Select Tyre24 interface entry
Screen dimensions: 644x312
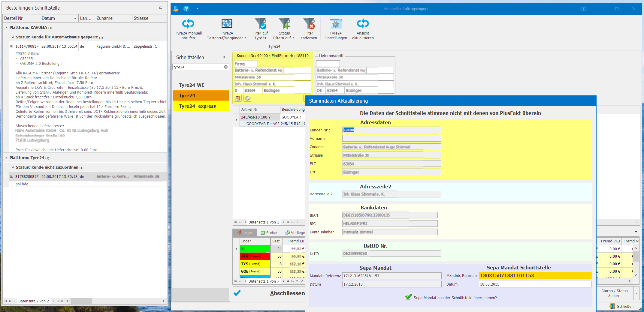pyautogui.click(x=201, y=96)
